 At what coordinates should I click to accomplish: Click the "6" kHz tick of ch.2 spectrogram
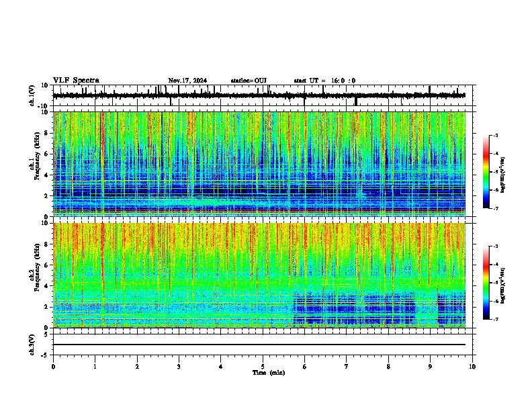tap(47, 265)
